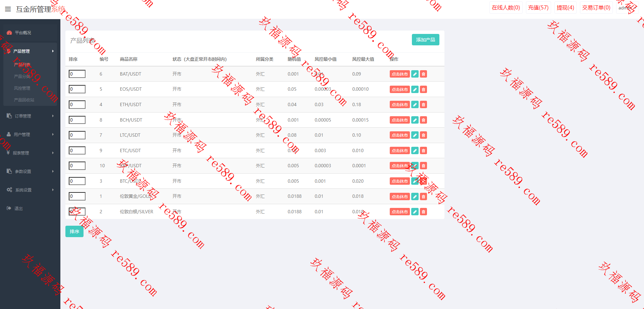644x309 pixels.
Task: Click the BCH/USDT product name
Action: (131, 120)
